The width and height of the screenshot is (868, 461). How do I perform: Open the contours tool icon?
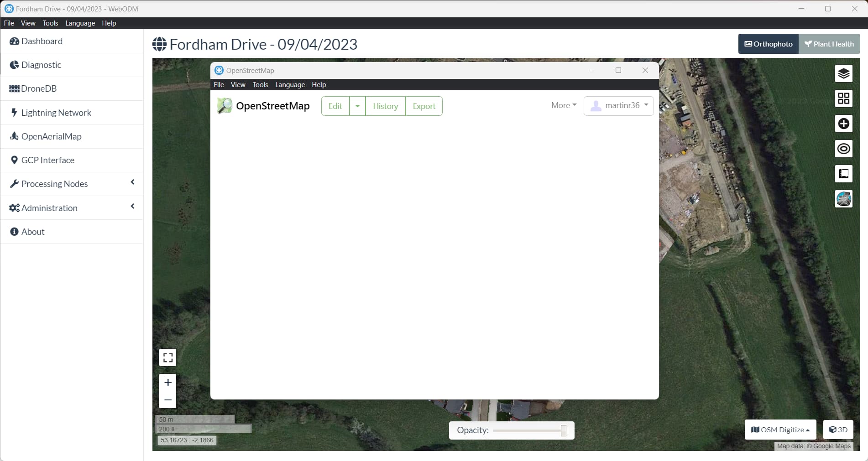(x=844, y=199)
